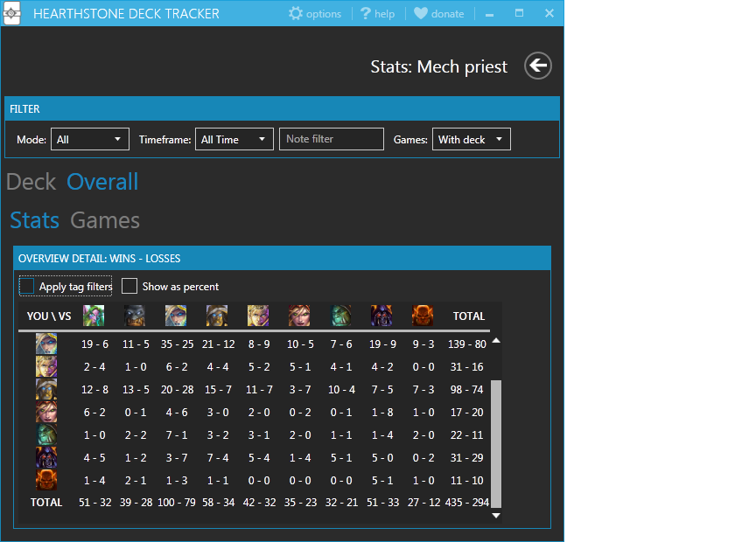
Task: Click cell 1 - 8 in Rogue row
Action: 381,412
